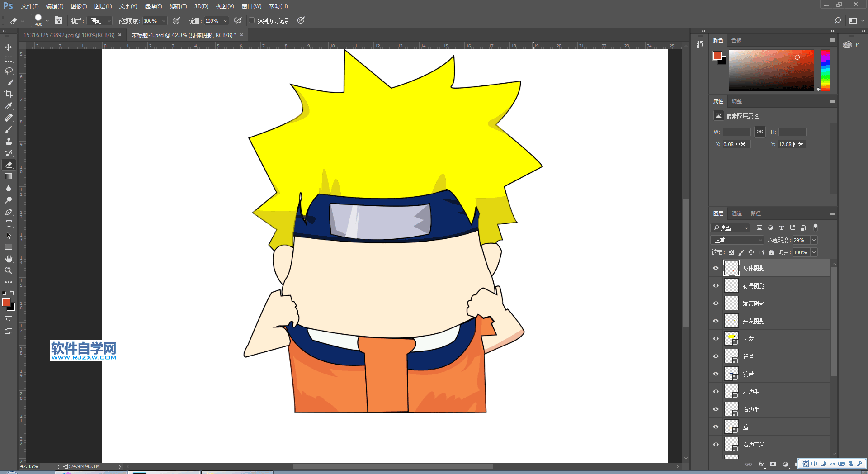Select the Hand tool
The height and width of the screenshot is (474, 868).
pos(9,259)
